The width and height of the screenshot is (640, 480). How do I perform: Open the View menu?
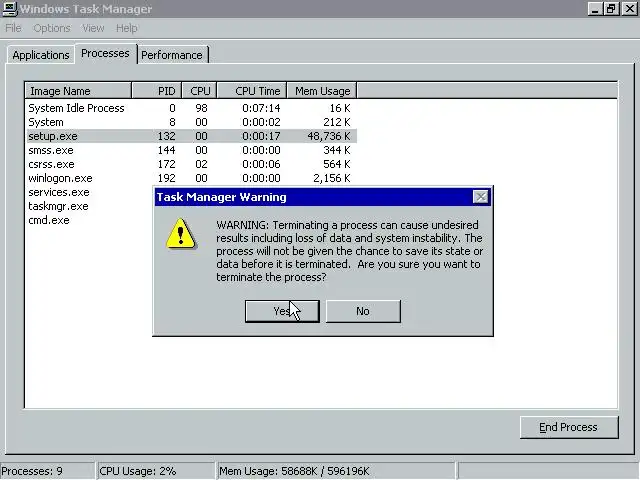(x=93, y=28)
